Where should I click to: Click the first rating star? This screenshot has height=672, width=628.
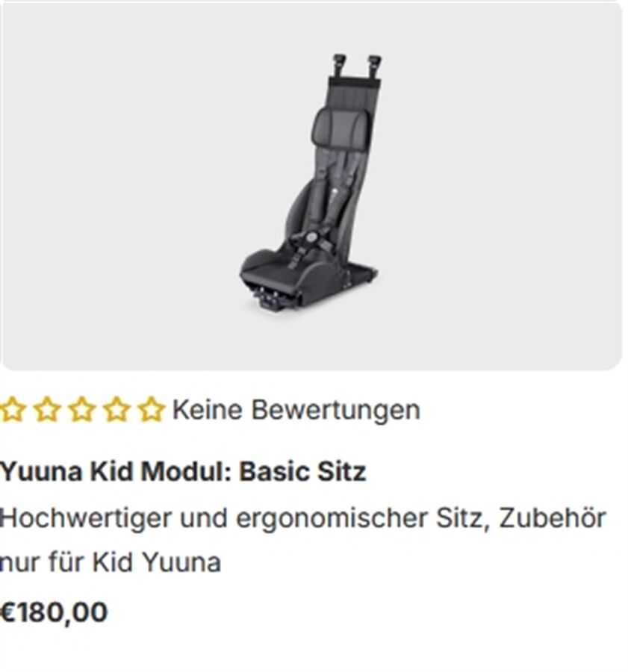tap(11, 410)
